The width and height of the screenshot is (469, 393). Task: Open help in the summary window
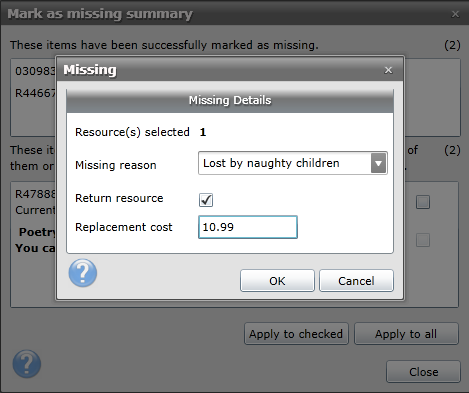27,364
